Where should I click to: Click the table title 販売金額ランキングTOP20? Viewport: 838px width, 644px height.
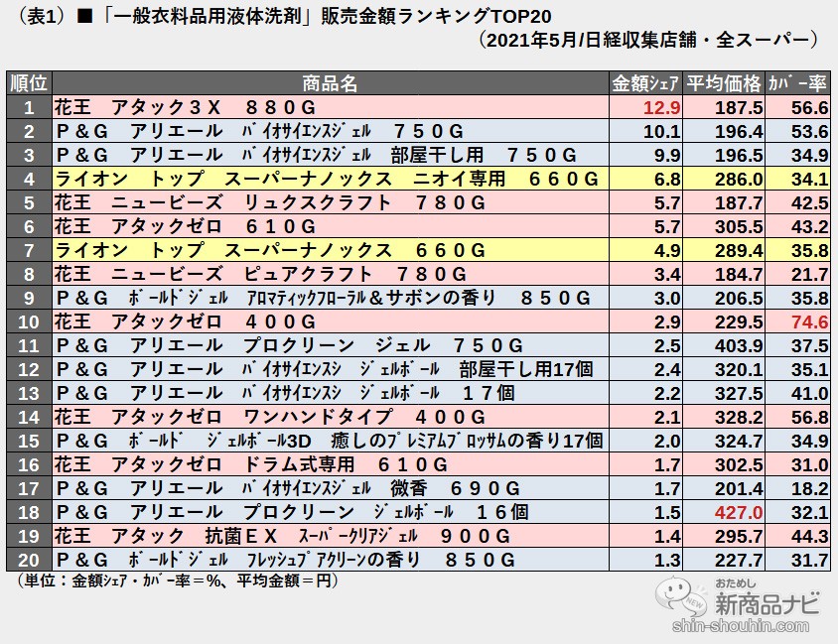click(436, 17)
